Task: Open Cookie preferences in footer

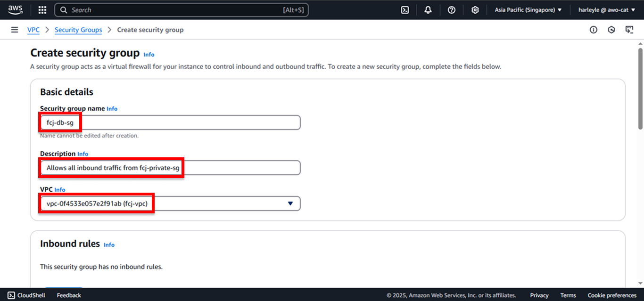Action: pos(612,295)
